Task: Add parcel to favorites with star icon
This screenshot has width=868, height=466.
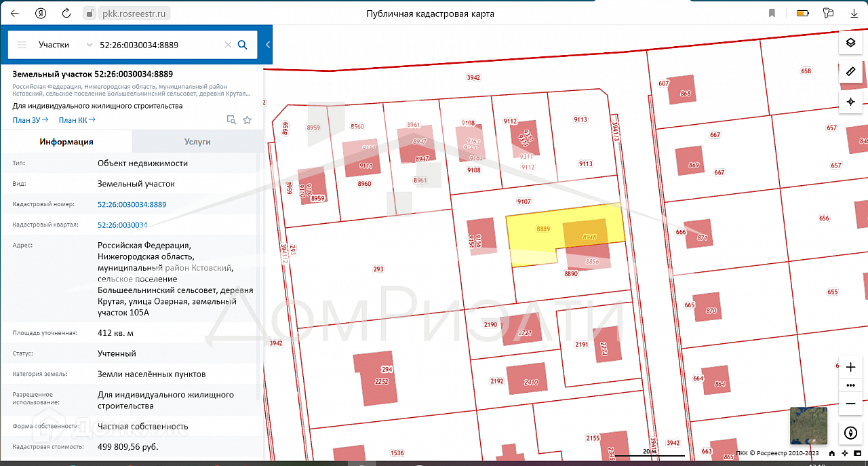Action: coord(248,120)
